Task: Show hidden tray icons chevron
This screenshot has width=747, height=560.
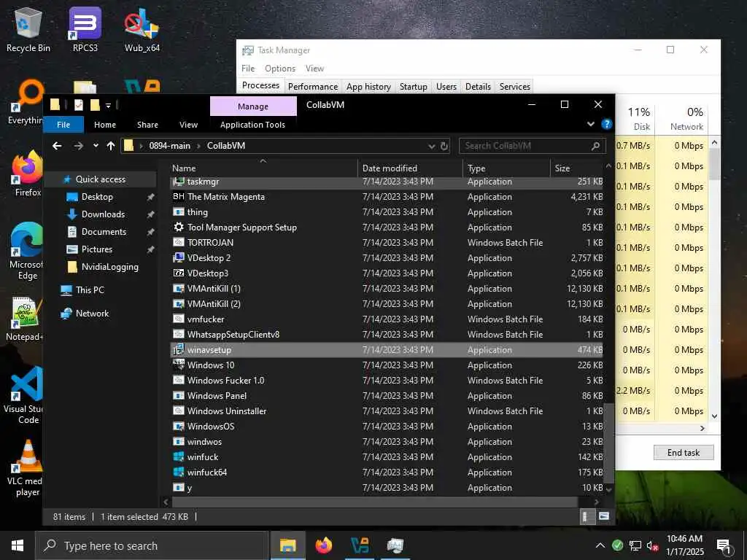Action: (x=600, y=545)
